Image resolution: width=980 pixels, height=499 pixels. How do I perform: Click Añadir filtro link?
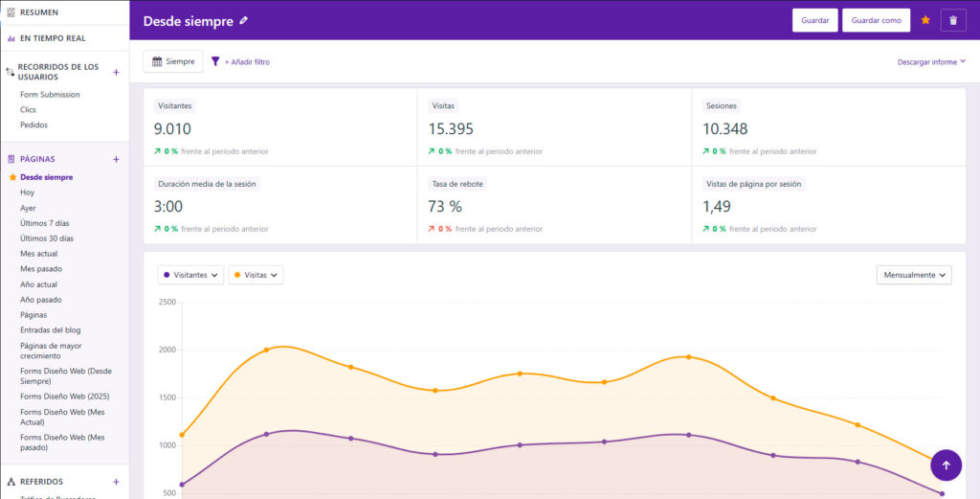(x=247, y=62)
